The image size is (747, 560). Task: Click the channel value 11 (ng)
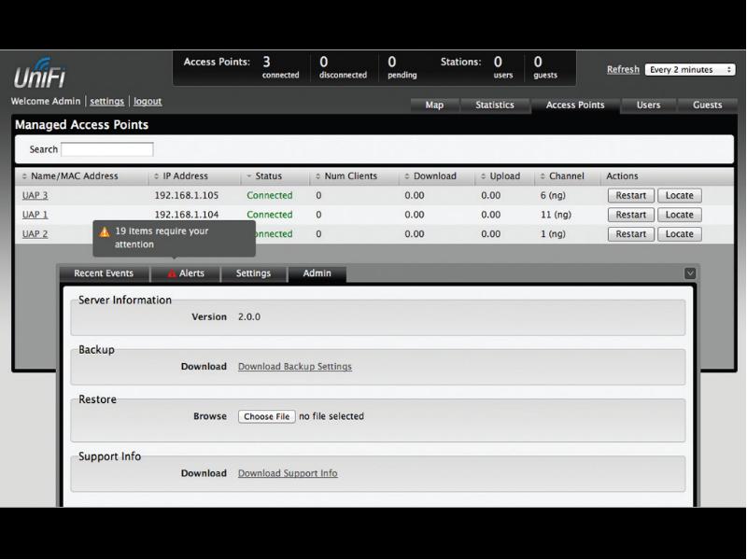coord(556,215)
